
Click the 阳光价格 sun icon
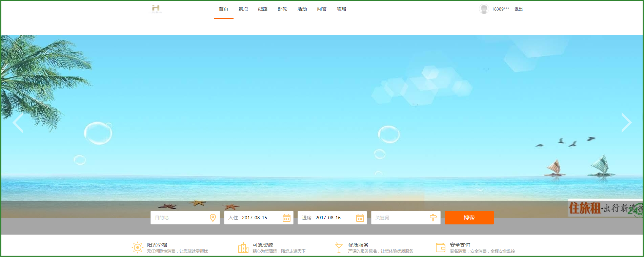pos(137,247)
